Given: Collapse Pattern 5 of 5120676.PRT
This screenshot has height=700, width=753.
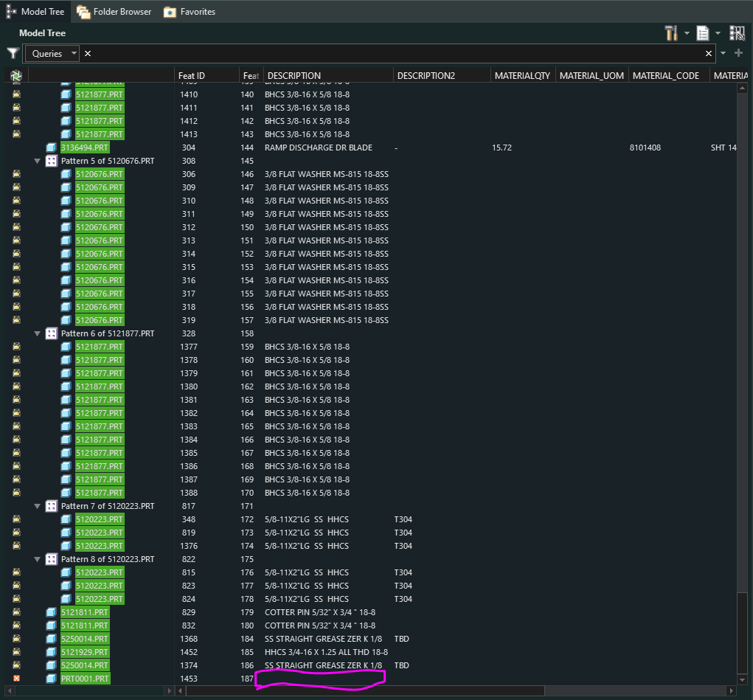Looking at the screenshot, I should coord(37,161).
